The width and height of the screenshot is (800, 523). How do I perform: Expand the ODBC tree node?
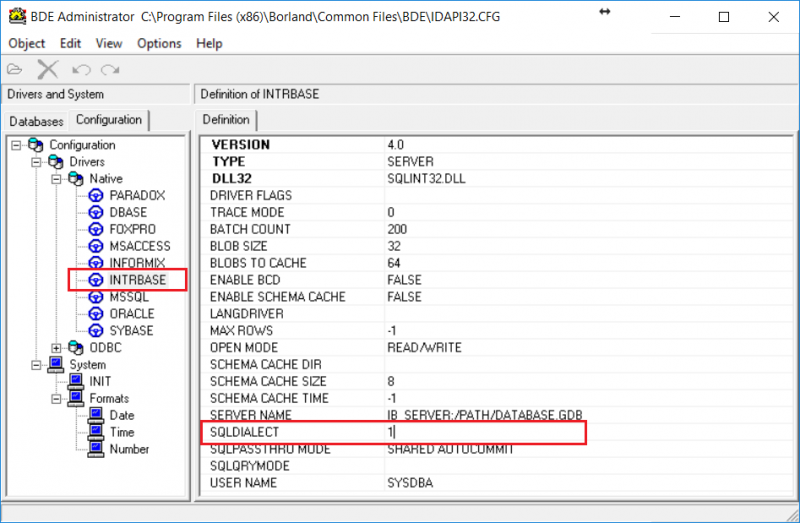(56, 348)
